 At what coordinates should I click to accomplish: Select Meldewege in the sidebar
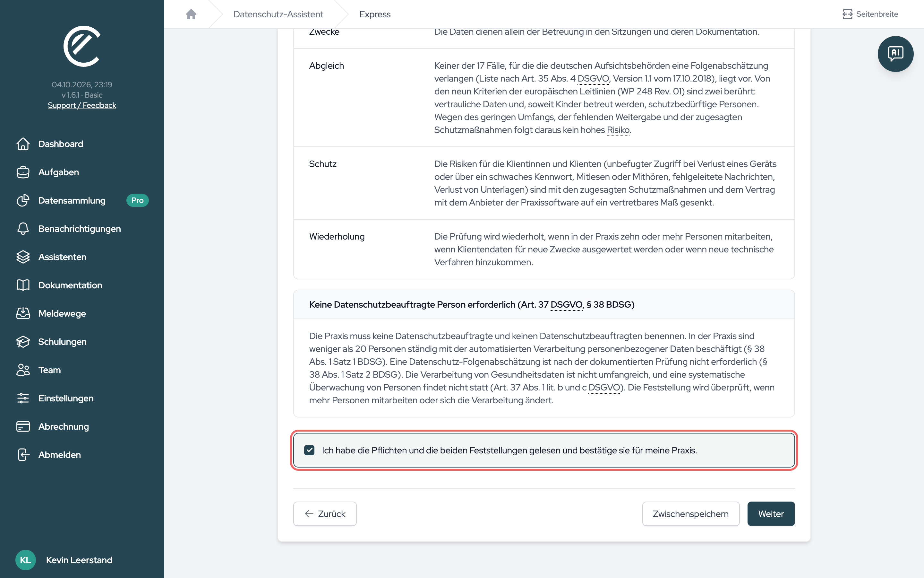[62, 313]
